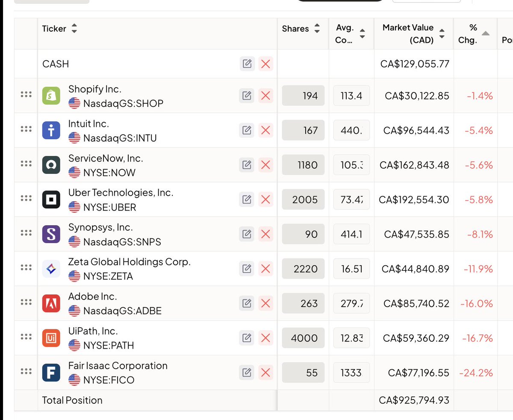Click the Zeta Global company logo
Image resolution: width=513 pixels, height=420 pixels.
point(51,269)
